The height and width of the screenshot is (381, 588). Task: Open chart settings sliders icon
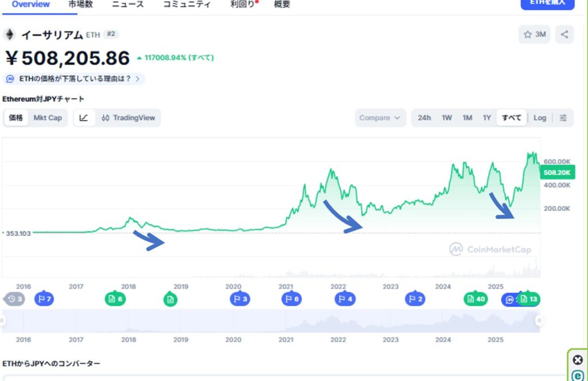[563, 118]
